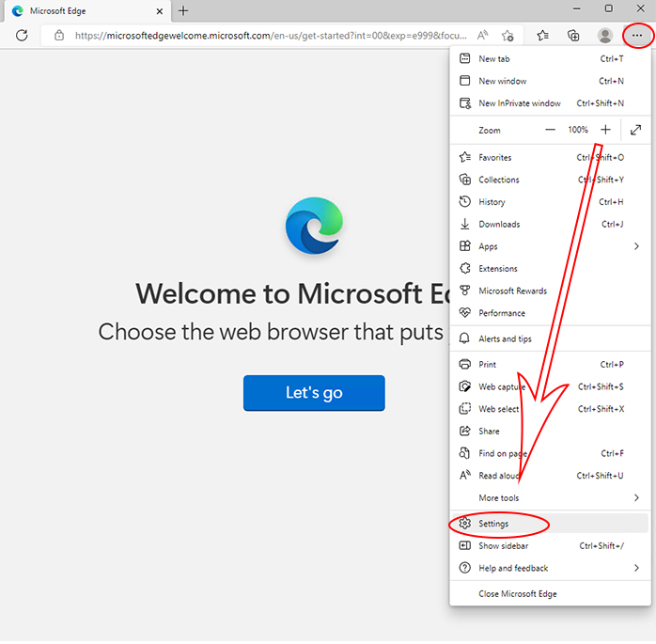
Task: Expand the Apps submenu arrow
Action: 636,246
